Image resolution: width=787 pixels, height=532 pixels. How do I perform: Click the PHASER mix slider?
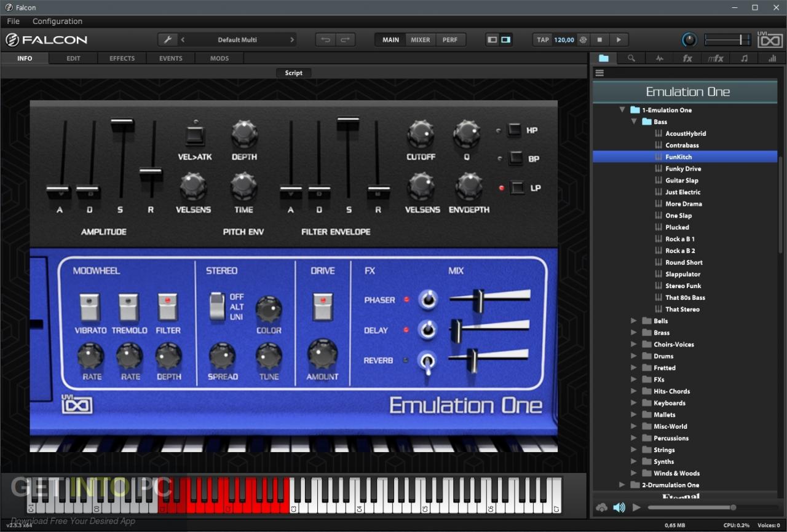pos(489,300)
